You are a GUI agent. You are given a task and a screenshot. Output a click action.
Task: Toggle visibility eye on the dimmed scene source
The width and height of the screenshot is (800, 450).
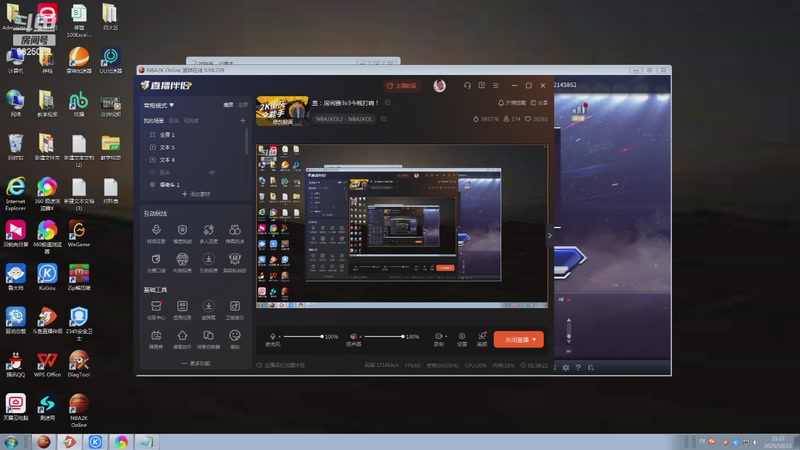coord(212,172)
